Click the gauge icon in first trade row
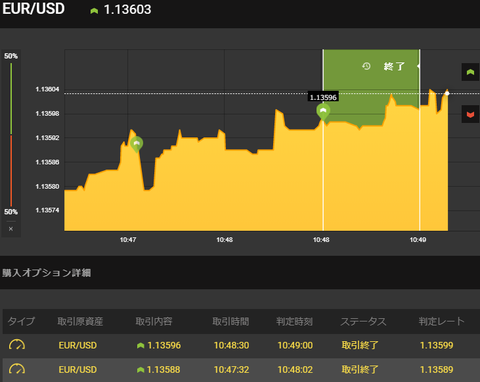480x382 pixels. coord(17,345)
